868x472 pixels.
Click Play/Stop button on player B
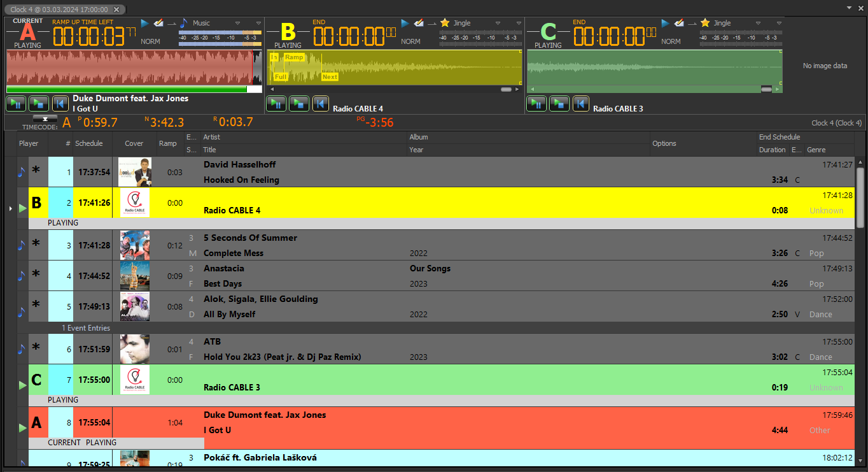click(299, 104)
